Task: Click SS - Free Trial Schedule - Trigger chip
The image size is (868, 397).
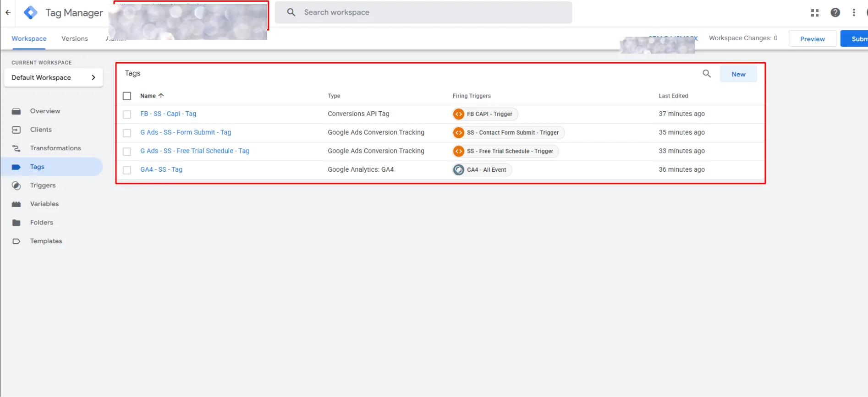Action: click(x=505, y=151)
